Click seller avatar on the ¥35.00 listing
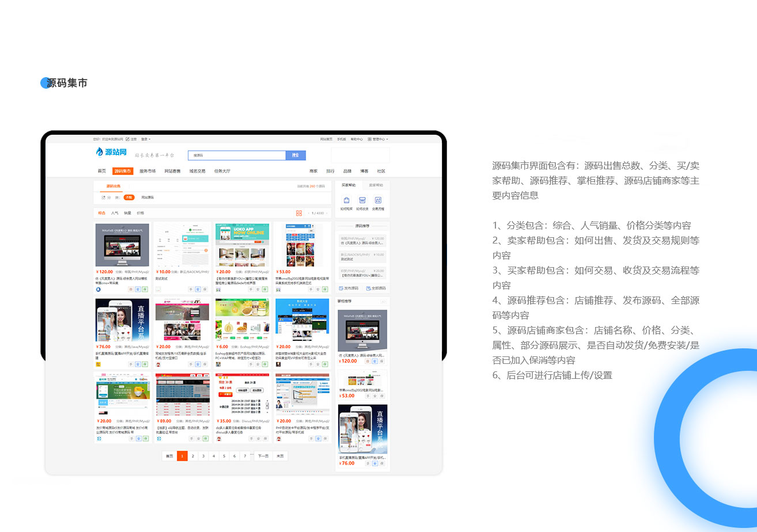 [x=218, y=439]
